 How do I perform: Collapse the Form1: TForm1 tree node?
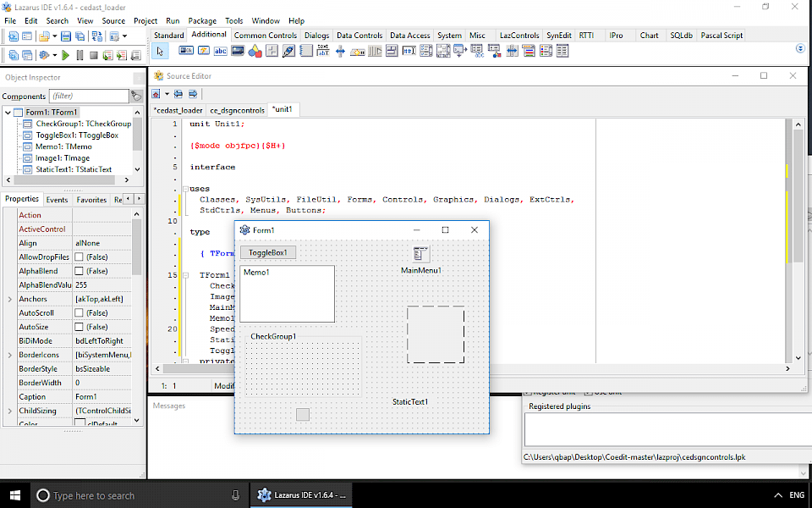tap(8, 113)
